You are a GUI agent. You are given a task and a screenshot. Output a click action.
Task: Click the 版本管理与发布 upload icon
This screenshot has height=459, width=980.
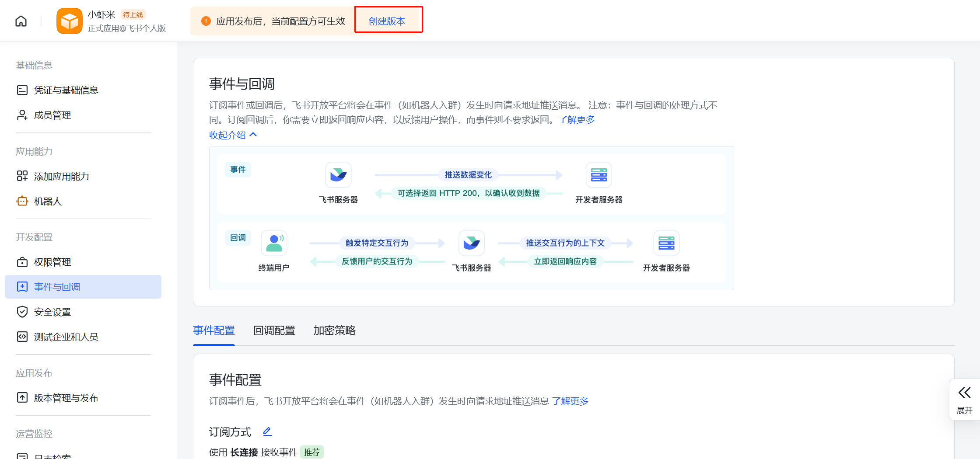tap(22, 398)
